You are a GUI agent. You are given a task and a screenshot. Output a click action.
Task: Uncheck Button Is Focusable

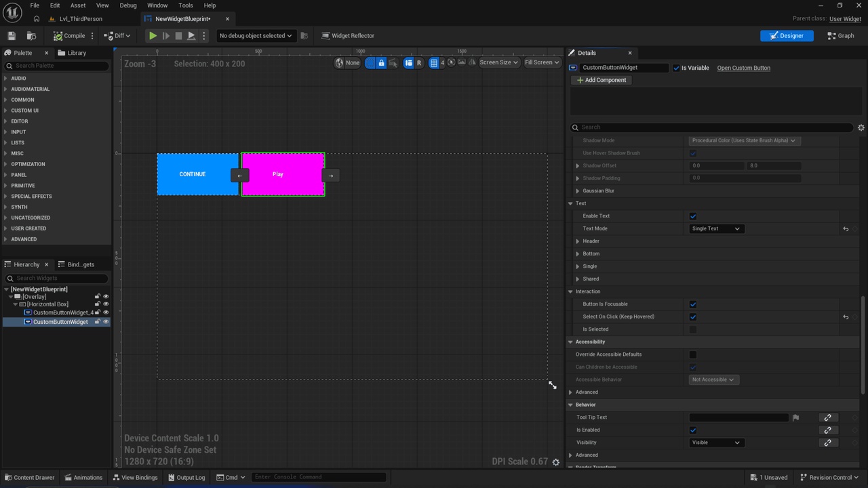pyautogui.click(x=693, y=304)
